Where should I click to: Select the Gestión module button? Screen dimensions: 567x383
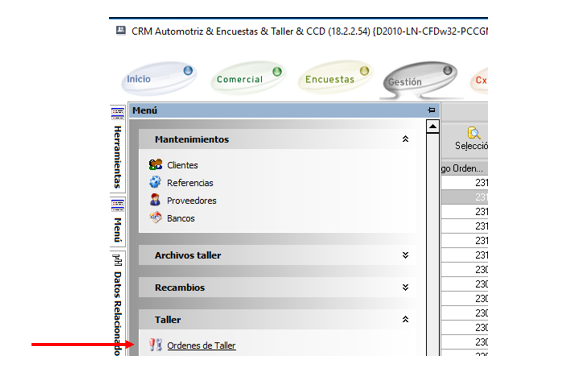[420, 80]
